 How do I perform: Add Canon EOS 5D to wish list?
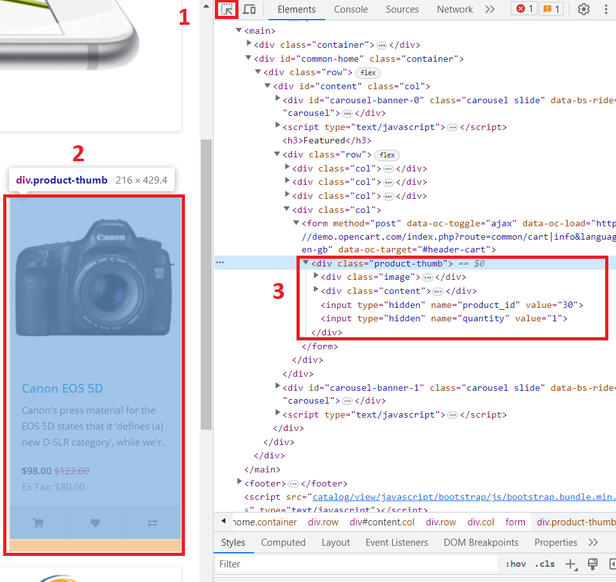point(95,521)
